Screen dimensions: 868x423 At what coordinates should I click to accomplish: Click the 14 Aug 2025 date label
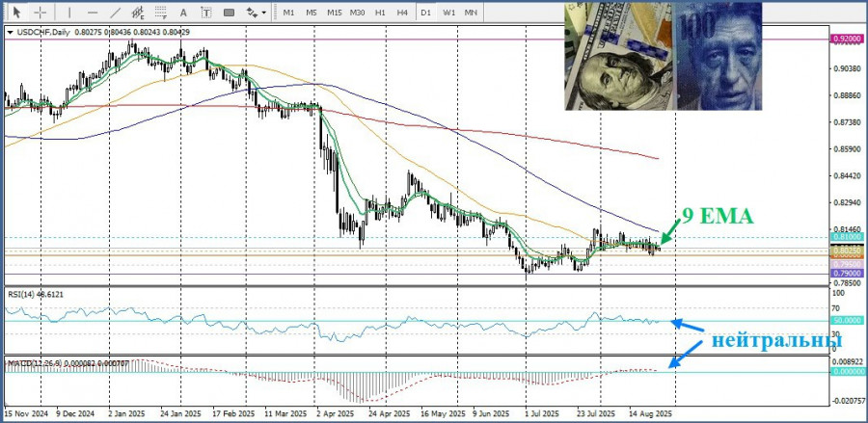pos(651,413)
